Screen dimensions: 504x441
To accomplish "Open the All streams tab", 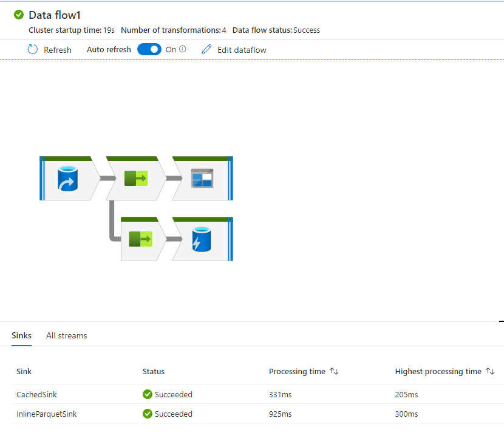I will point(67,335).
